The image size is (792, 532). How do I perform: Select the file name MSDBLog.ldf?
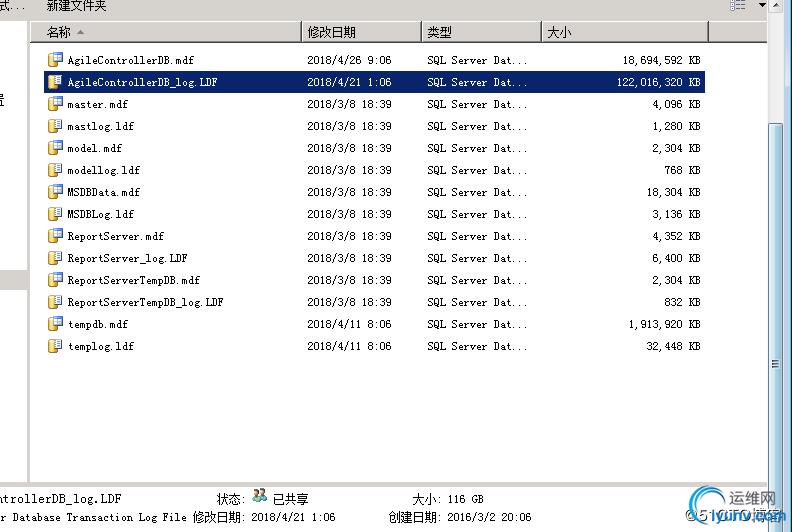pos(101,214)
